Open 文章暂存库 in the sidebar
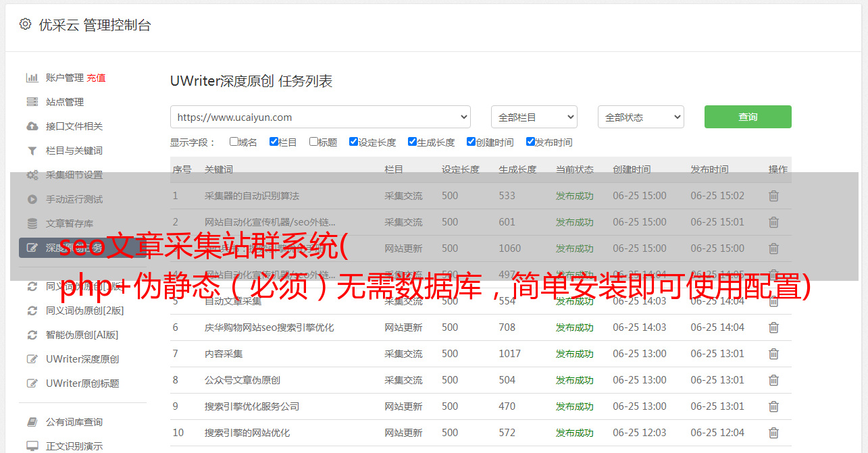Image resolution: width=868 pixels, height=453 pixels. click(x=70, y=223)
